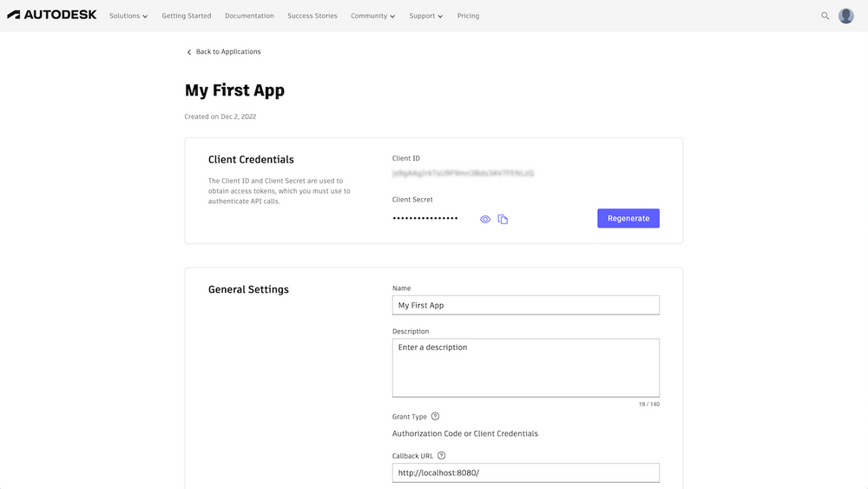
Task: Show the Client Secret with the eye icon
Action: point(485,219)
